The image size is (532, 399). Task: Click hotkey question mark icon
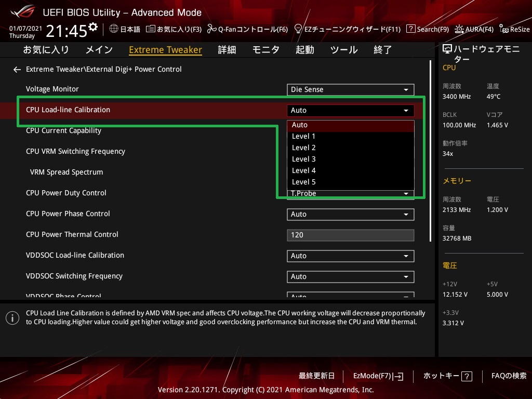pos(467,376)
